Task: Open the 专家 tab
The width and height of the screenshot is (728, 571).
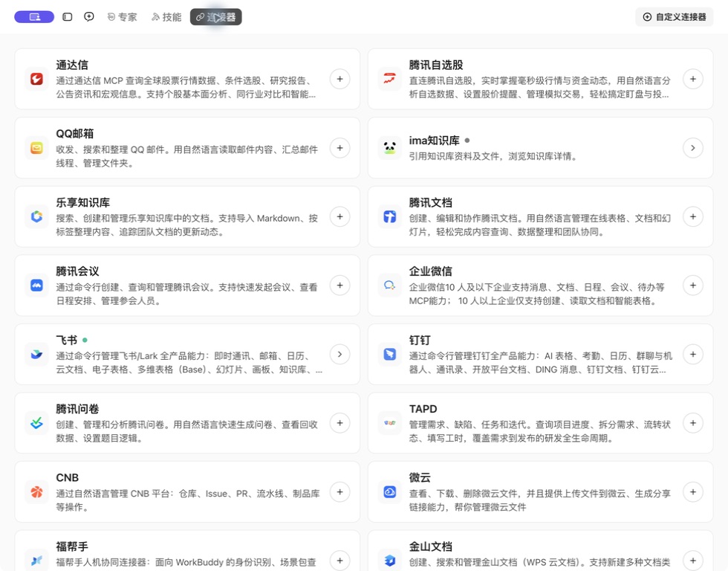Action: click(x=122, y=17)
